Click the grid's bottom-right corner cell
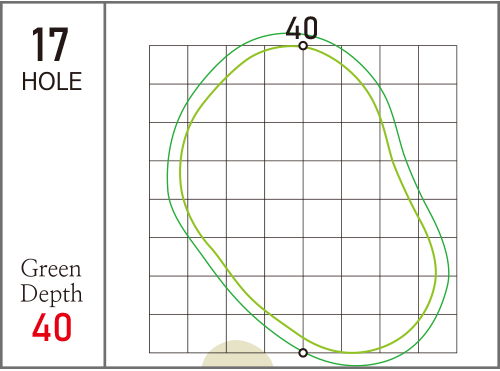500x371 pixels. click(437, 333)
